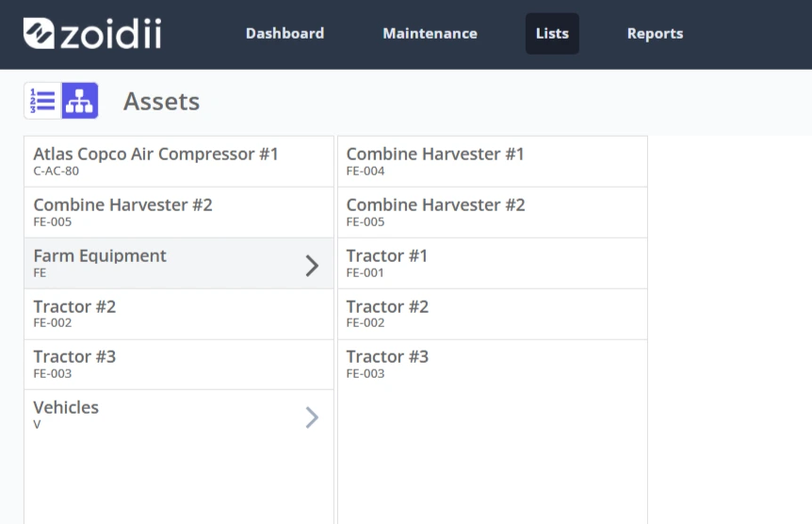The width and height of the screenshot is (812, 524).
Task: Select Combine Harvester #1 FE-004
Action: click(x=493, y=162)
